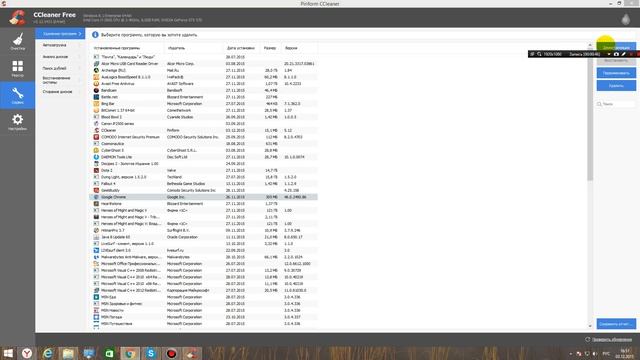
Task: Select the Canon iP2500 series row
Action: [203, 124]
